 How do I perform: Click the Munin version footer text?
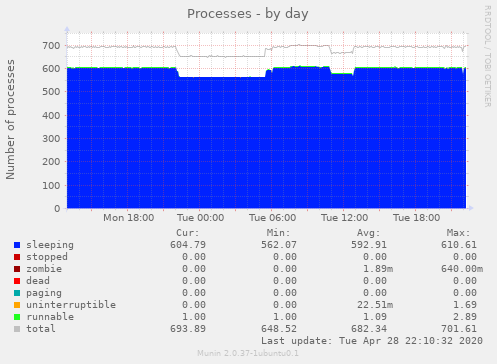pyautogui.click(x=248, y=353)
